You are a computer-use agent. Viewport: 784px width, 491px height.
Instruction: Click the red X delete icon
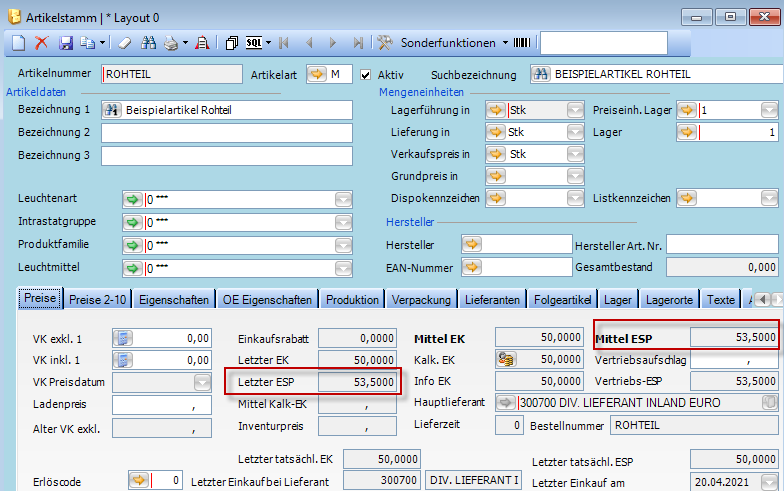pyautogui.click(x=42, y=43)
